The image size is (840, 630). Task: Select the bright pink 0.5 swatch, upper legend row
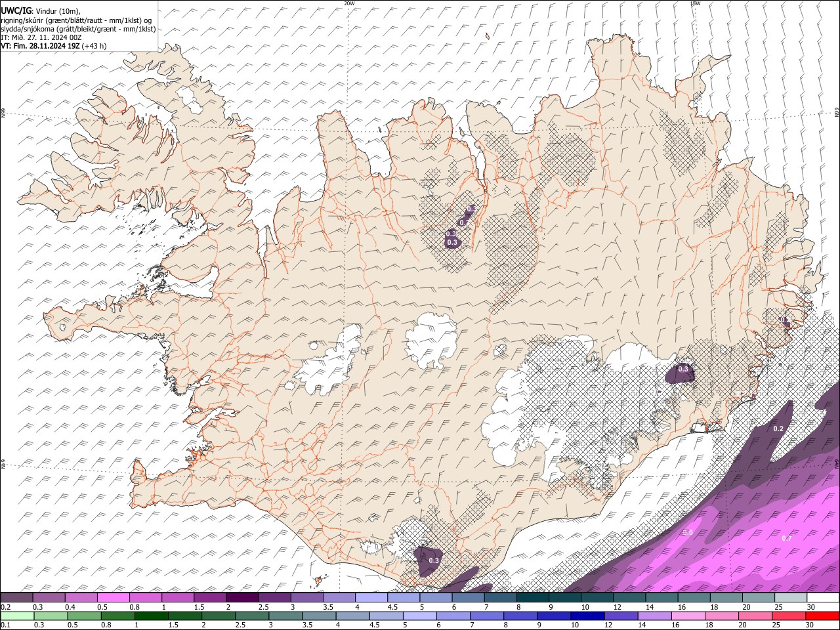114,598
